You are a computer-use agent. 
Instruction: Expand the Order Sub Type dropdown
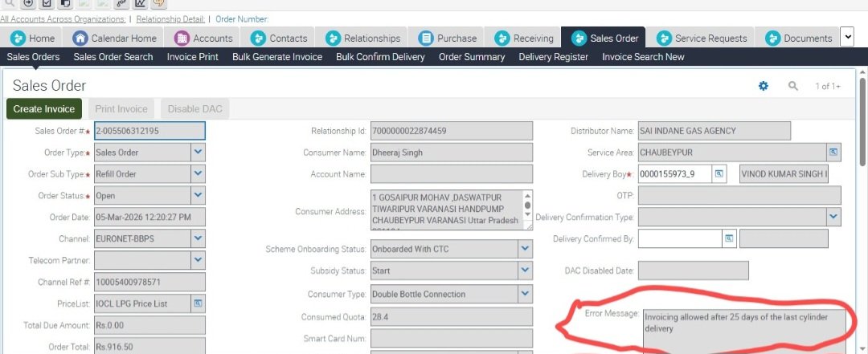click(199, 173)
